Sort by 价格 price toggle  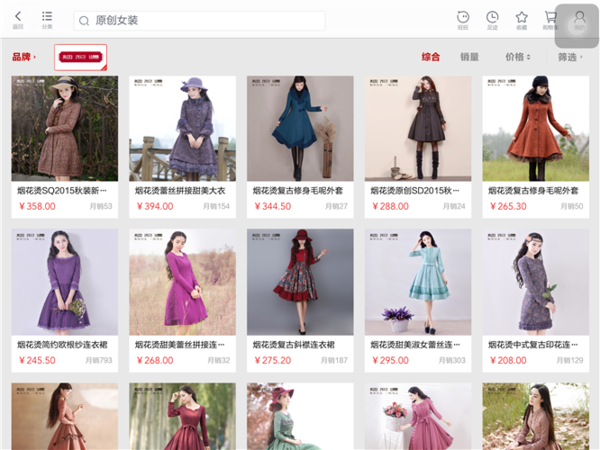point(518,57)
